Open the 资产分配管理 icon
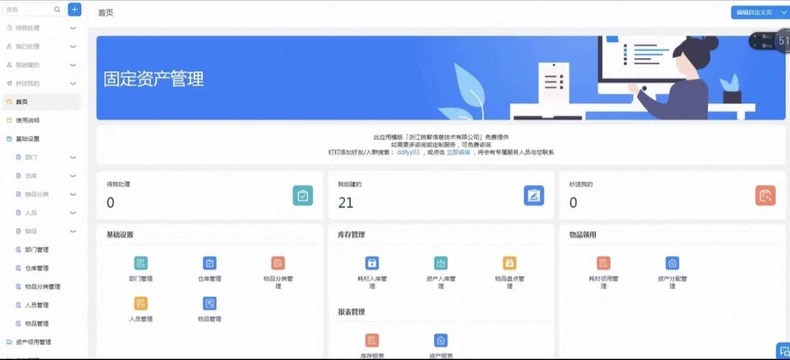The width and height of the screenshot is (790, 360). [672, 263]
